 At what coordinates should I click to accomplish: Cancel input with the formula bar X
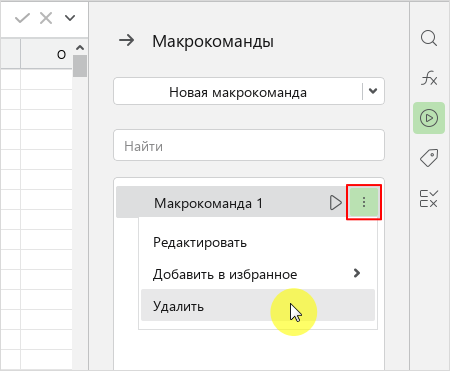[46, 18]
